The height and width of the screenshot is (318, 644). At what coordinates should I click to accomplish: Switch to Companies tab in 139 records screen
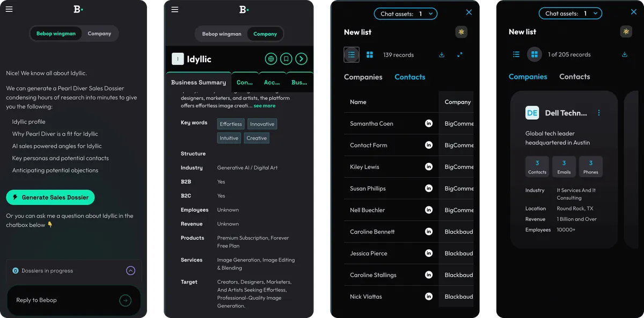pos(363,77)
